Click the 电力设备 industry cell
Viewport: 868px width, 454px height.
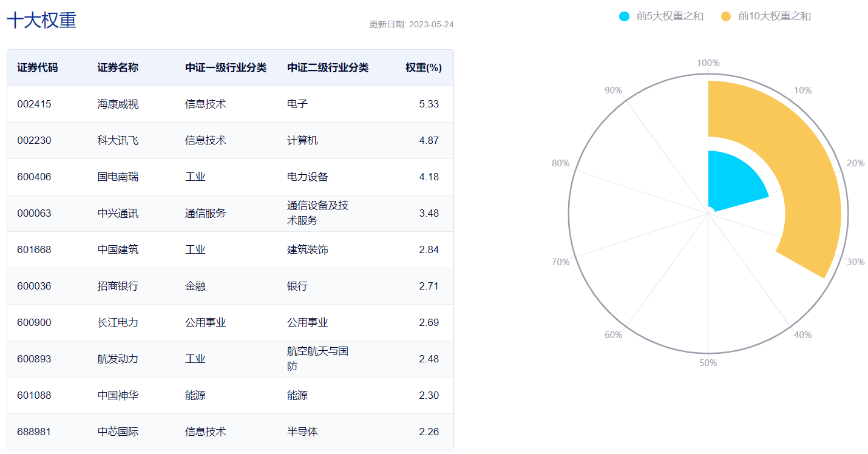(307, 177)
